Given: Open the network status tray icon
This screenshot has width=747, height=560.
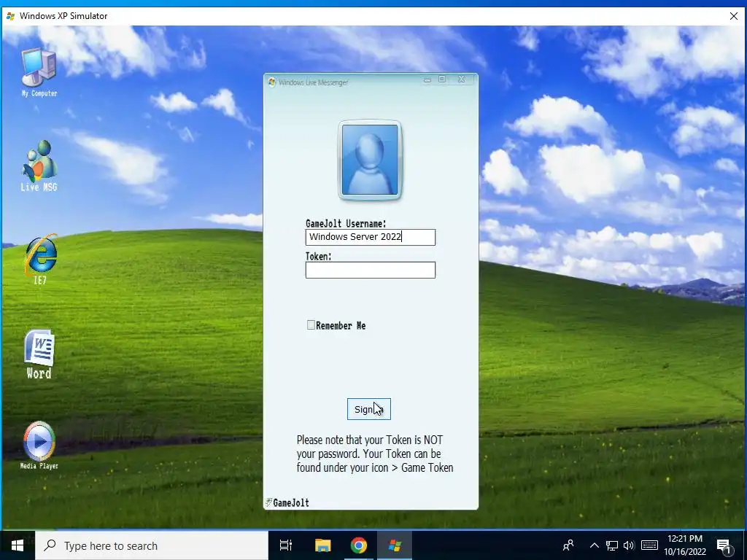Looking at the screenshot, I should click(x=612, y=545).
